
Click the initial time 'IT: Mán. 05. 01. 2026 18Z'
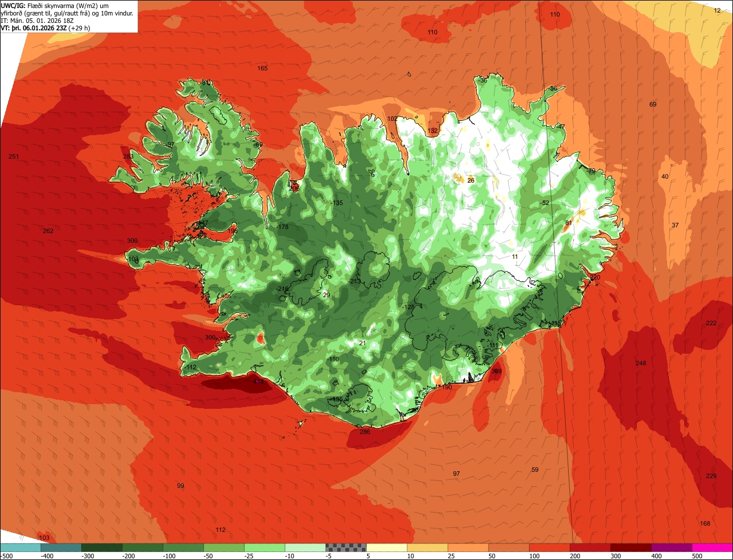click(37, 21)
